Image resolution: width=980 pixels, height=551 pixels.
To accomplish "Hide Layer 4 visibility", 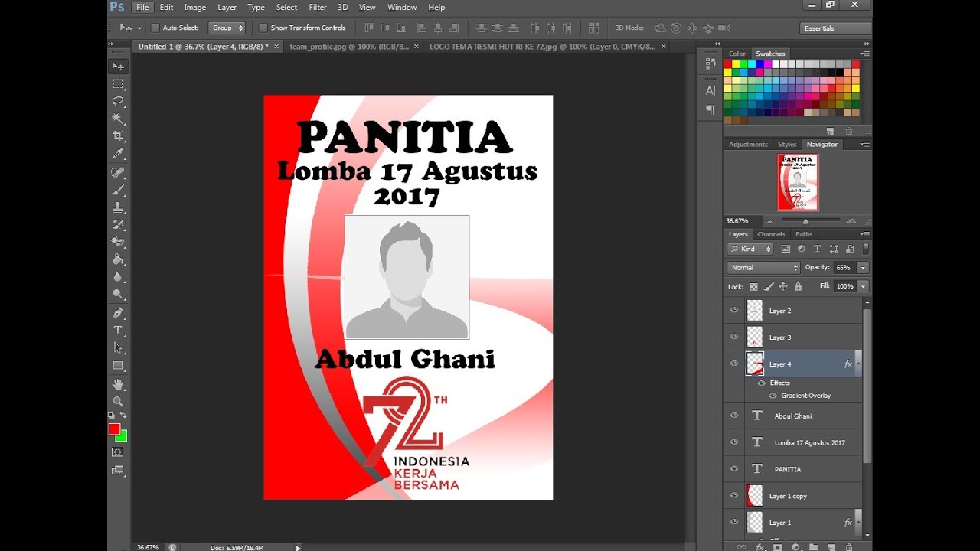I will [734, 364].
